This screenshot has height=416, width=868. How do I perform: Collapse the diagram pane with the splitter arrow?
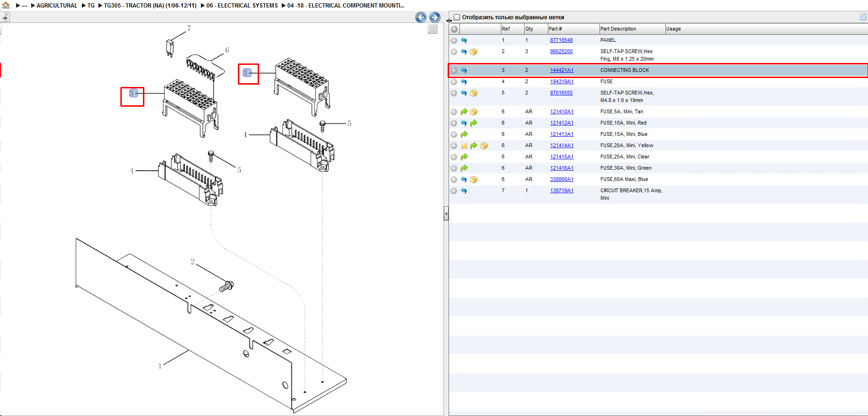[x=446, y=214]
